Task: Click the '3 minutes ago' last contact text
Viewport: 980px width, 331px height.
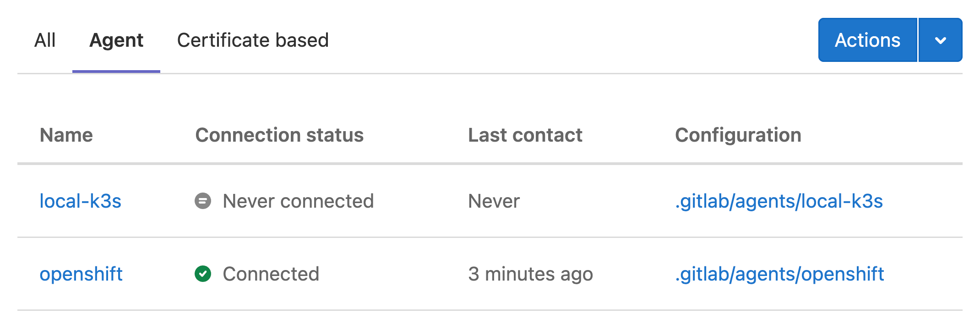Action: (530, 274)
